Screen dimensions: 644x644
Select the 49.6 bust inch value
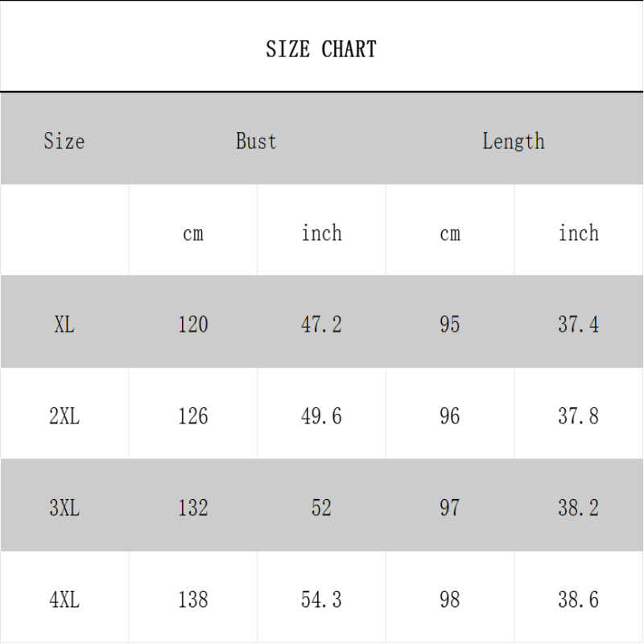(x=321, y=416)
